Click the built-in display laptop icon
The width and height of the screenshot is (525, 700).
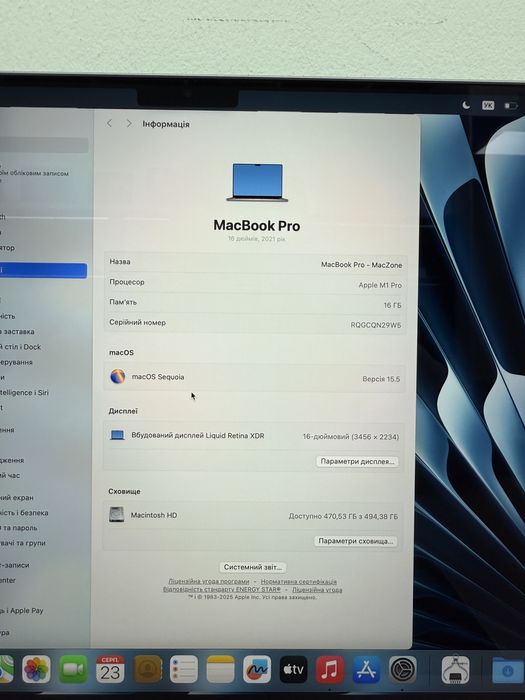tap(117, 435)
